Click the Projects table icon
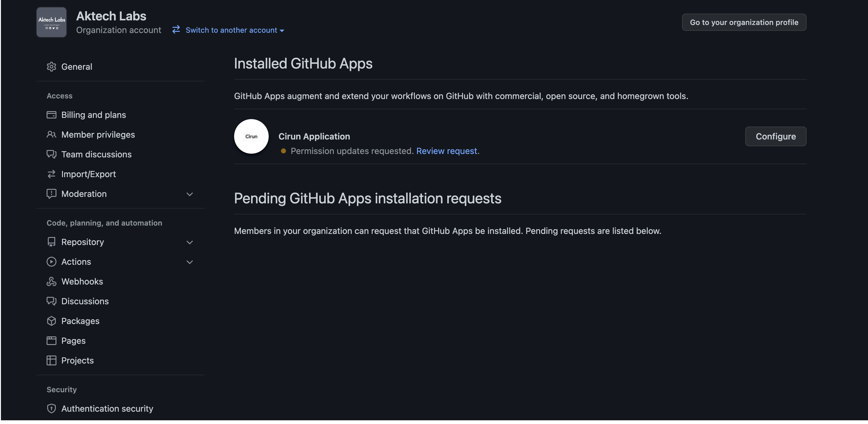Screen dimensions: 868x424 (x=51, y=360)
